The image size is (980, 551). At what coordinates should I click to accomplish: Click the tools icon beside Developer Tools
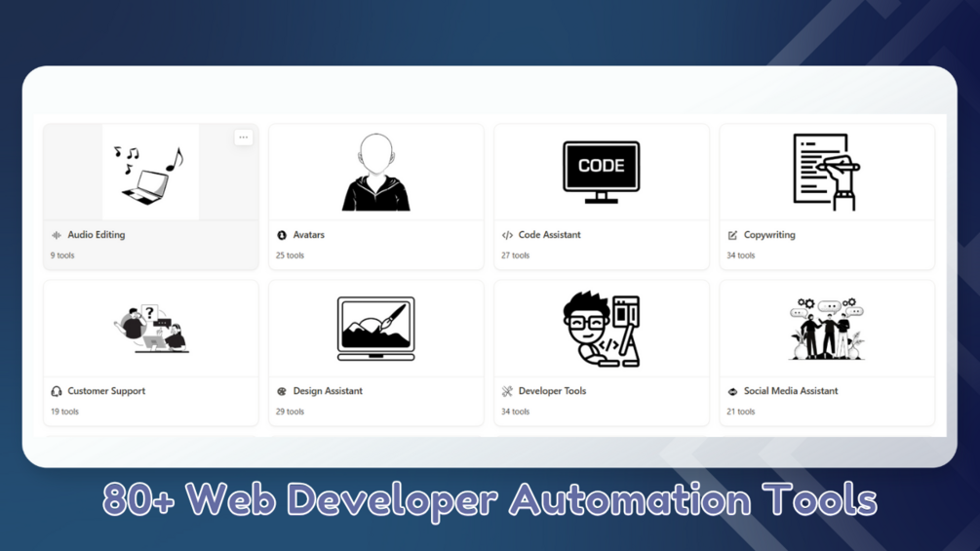coord(507,391)
